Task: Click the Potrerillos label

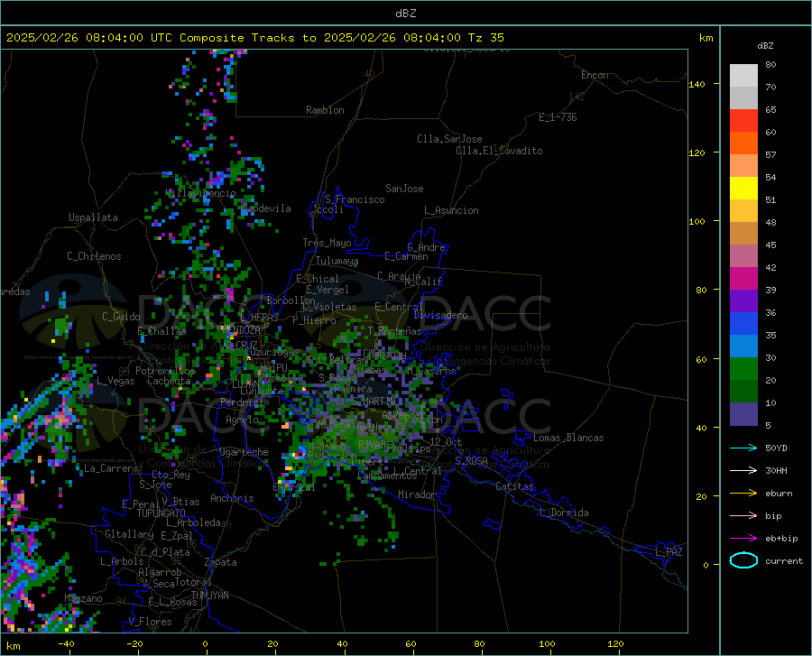Action: tap(165, 371)
